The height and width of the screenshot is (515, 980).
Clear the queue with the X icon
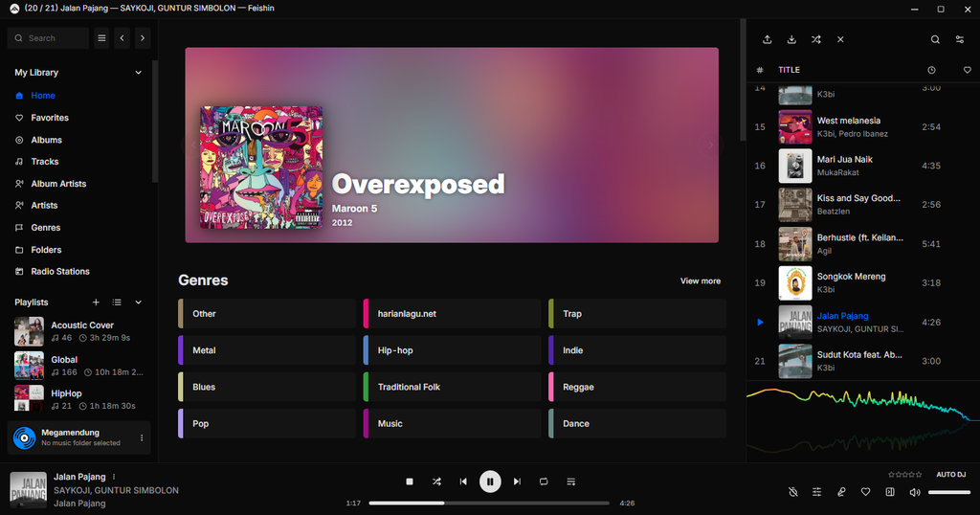tap(840, 39)
